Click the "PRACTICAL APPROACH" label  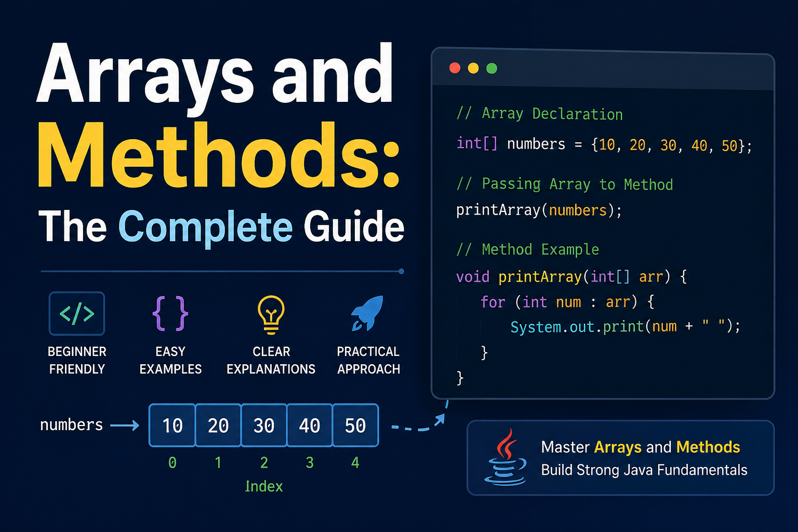[368, 360]
